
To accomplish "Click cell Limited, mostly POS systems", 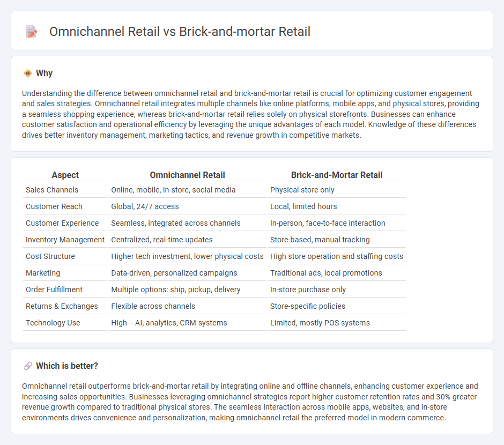I will point(320,323).
